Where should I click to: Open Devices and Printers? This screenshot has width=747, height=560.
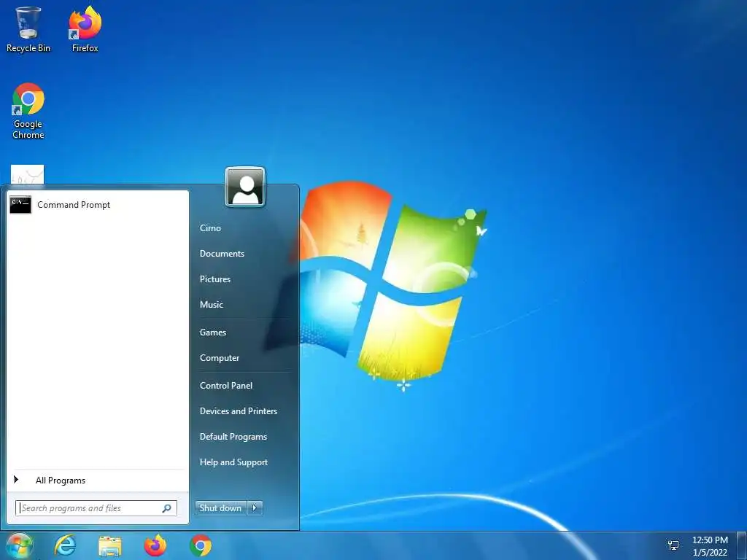coord(239,411)
